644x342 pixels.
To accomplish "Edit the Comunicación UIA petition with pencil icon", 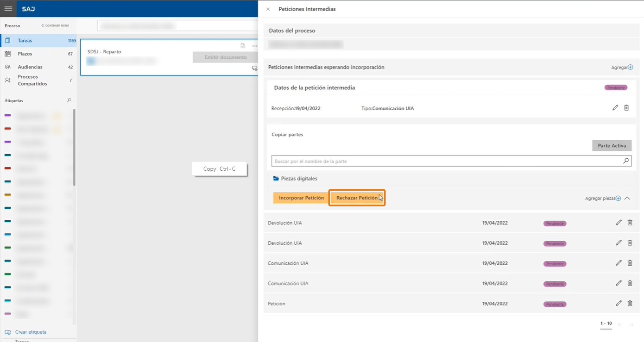I will coord(615,108).
